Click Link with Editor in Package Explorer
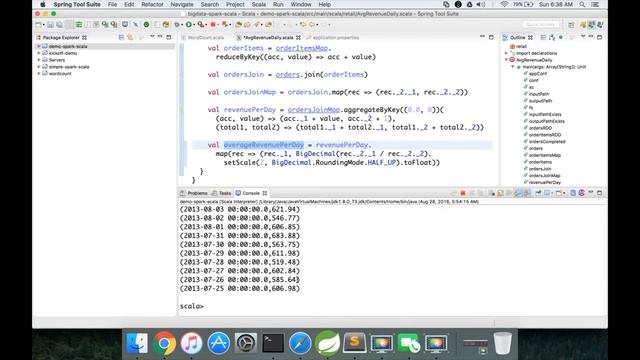Screen dimensions: 640x360 [130, 37]
